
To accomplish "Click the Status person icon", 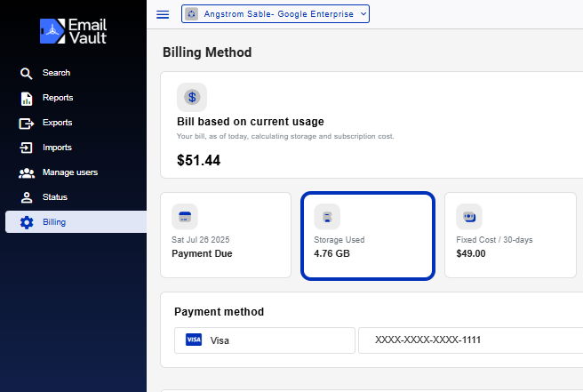I will 27,197.
